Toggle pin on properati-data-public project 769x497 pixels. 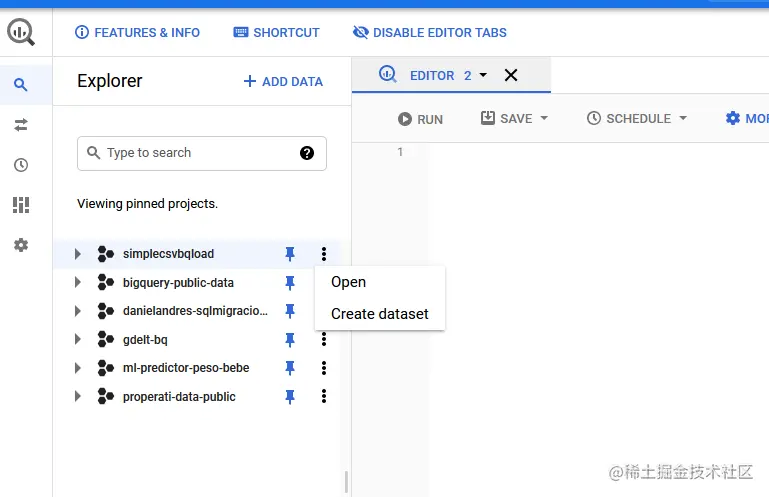tap(290, 397)
